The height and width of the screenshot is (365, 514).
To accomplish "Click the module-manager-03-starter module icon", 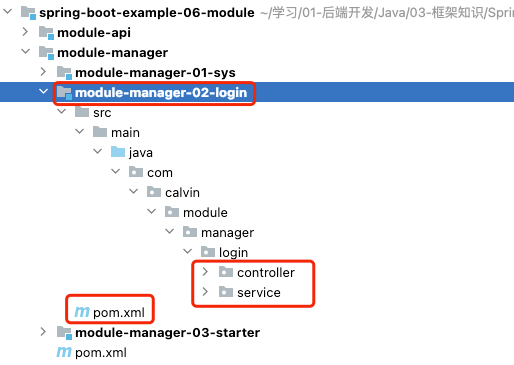I will (64, 333).
